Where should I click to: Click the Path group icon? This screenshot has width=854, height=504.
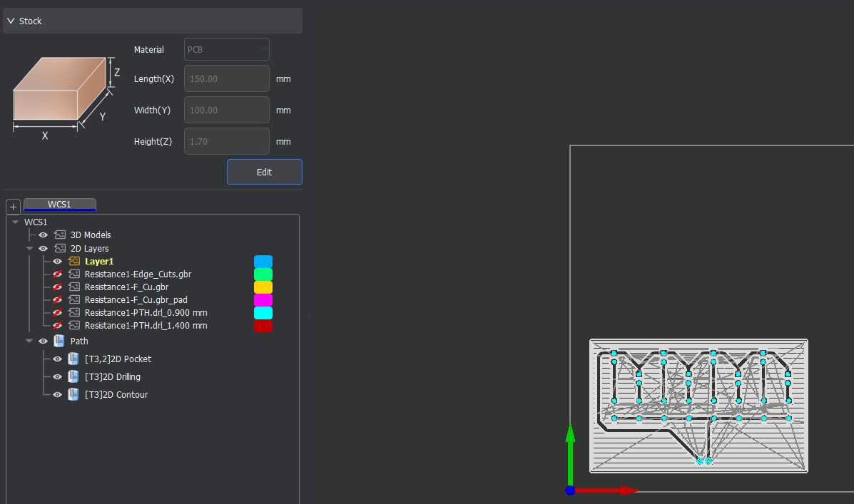click(x=59, y=341)
